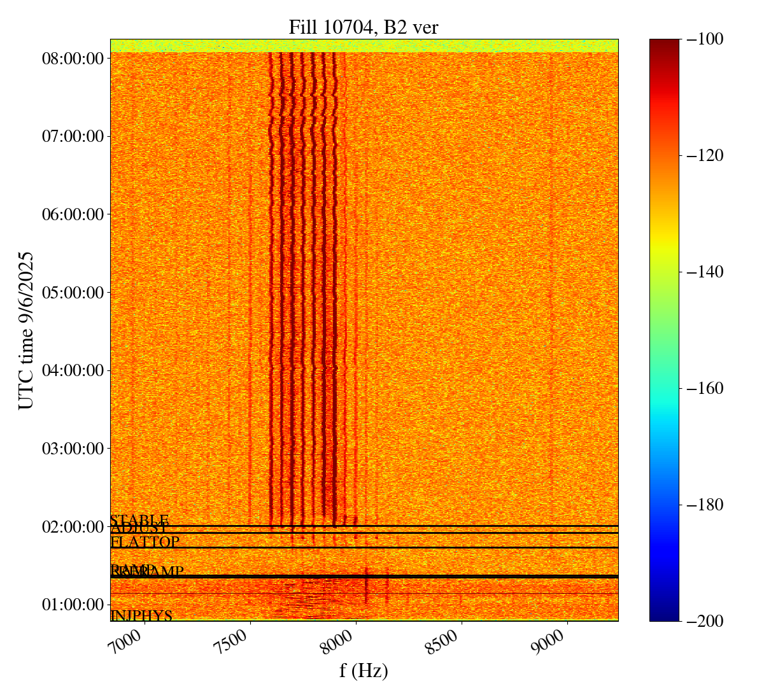Select the INJPHYS beam mode label
This screenshot has width=764, height=700.
141,615
